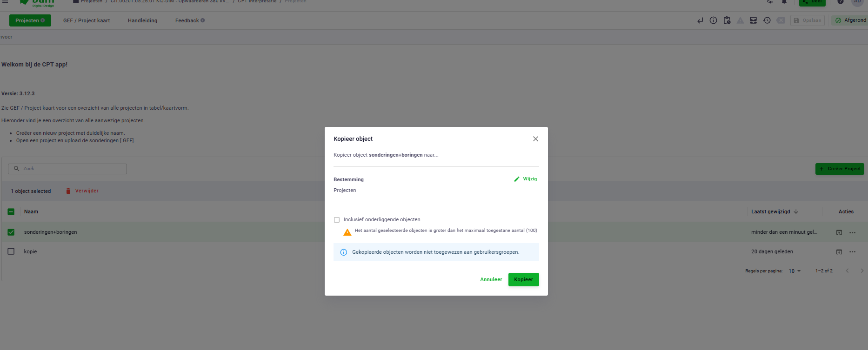Open the Handleiding tab
Image resolution: width=868 pixels, height=350 pixels.
click(x=142, y=20)
